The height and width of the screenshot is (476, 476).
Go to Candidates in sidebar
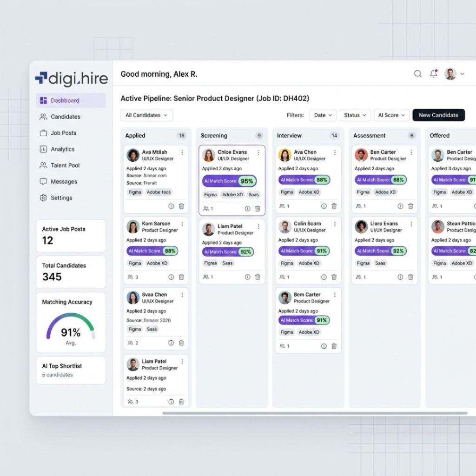click(x=60, y=117)
